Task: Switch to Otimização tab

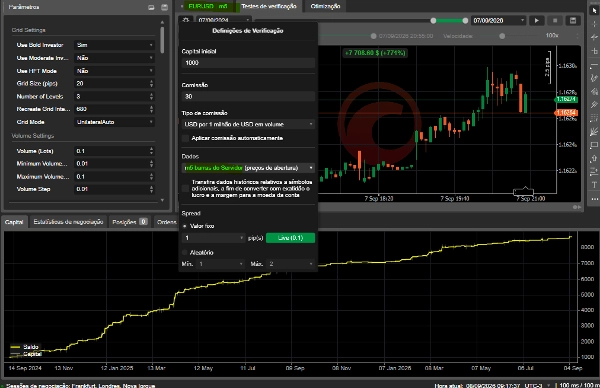Action: point(325,7)
